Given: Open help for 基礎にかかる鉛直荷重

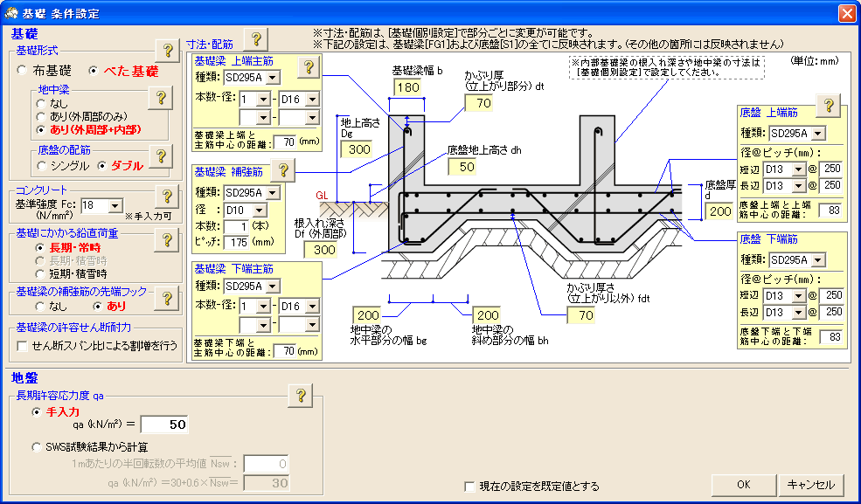Looking at the screenshot, I should coord(166,240).
